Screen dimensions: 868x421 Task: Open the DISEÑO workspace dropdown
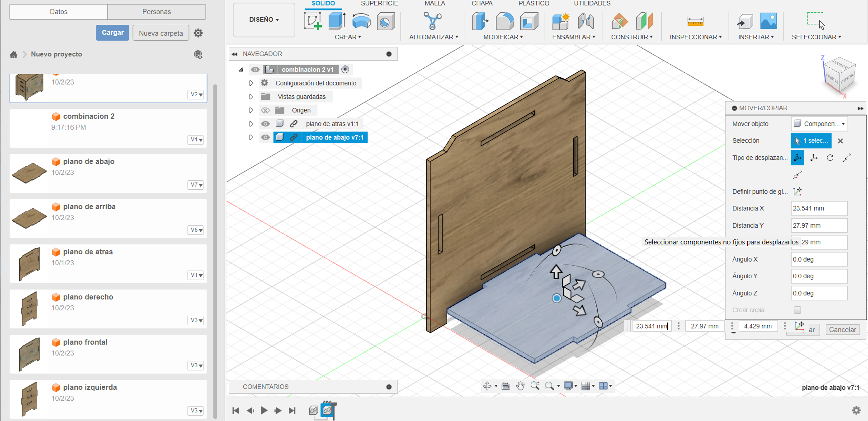[x=264, y=19]
